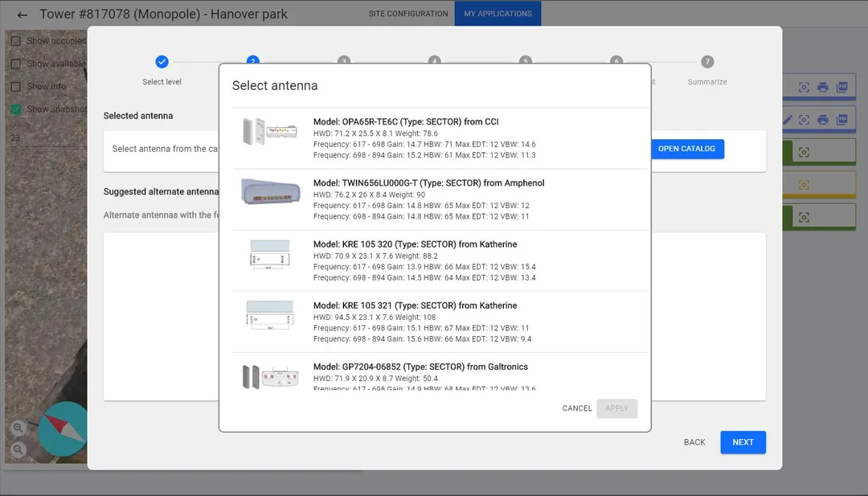Viewport: 868px width, 496px height.
Task: Uncheck the Show snapshot checkbox
Action: coord(16,109)
